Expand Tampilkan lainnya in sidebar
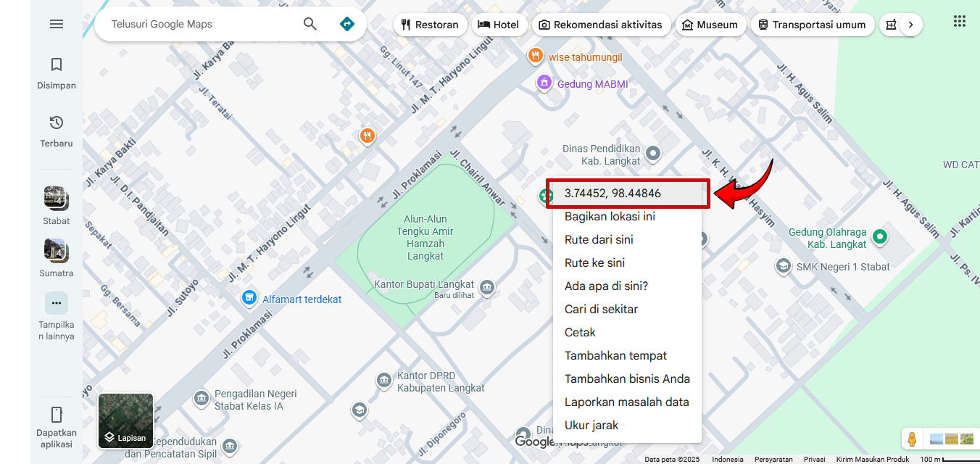The image size is (980, 464). [57, 315]
